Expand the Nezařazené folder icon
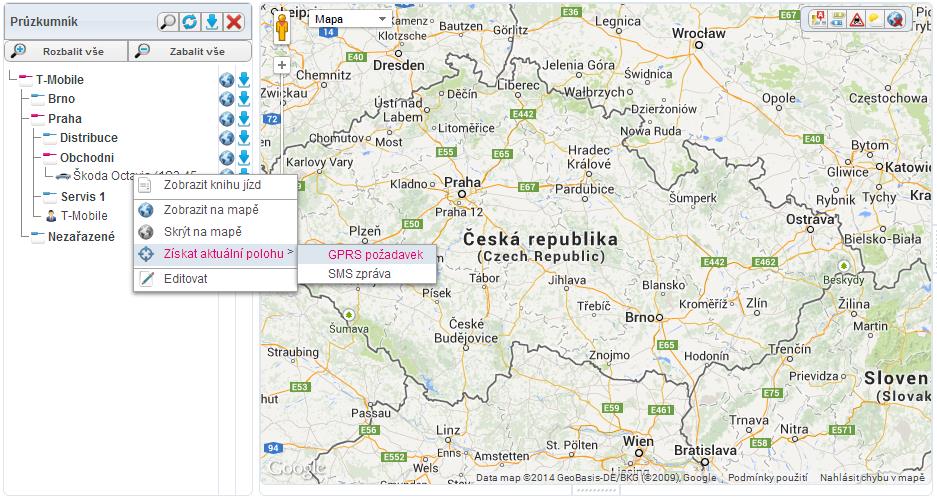The image size is (937, 500). pos(38,235)
